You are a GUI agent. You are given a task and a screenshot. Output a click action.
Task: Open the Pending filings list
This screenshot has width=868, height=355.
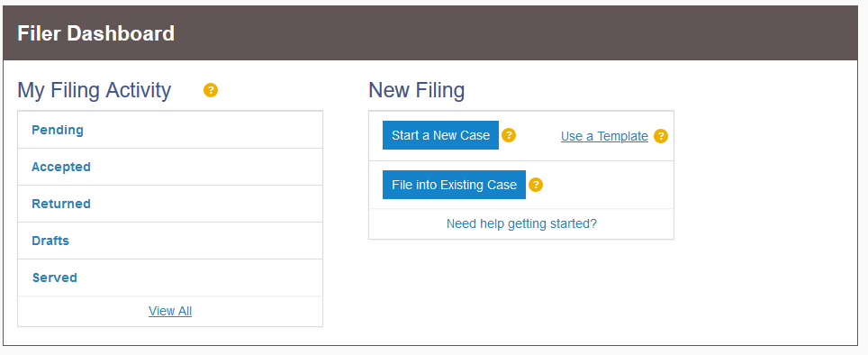click(x=58, y=130)
